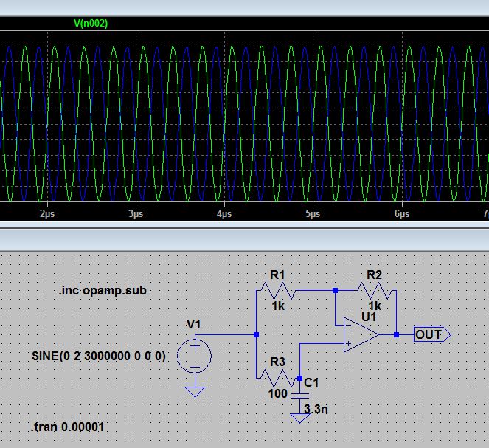Select resistor R3 symbol
The width and height of the screenshot is (489, 448).
278,378
